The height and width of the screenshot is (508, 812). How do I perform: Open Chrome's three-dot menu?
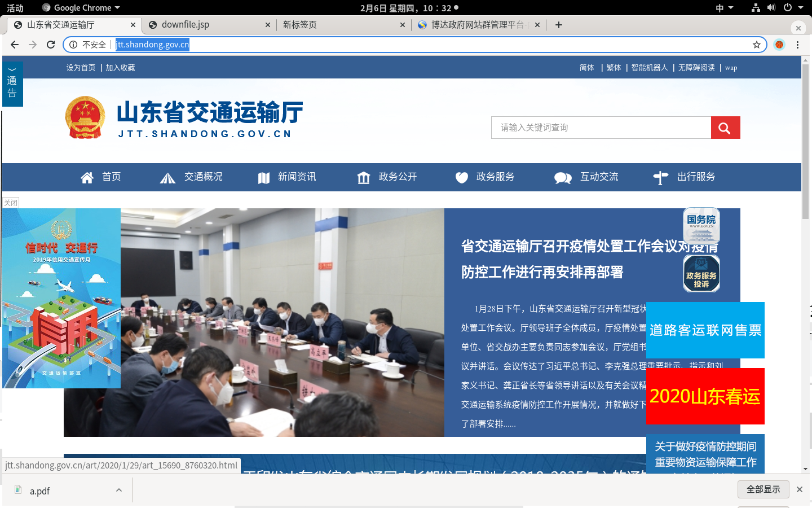pos(797,45)
